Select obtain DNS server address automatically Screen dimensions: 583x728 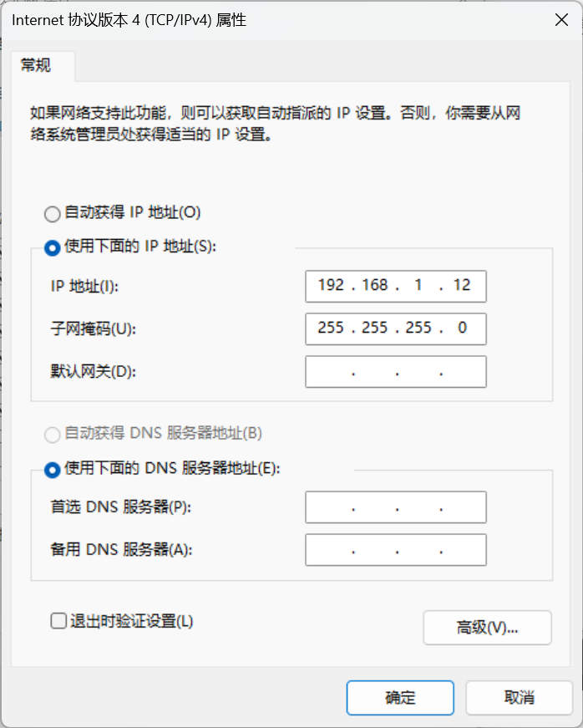coord(51,434)
